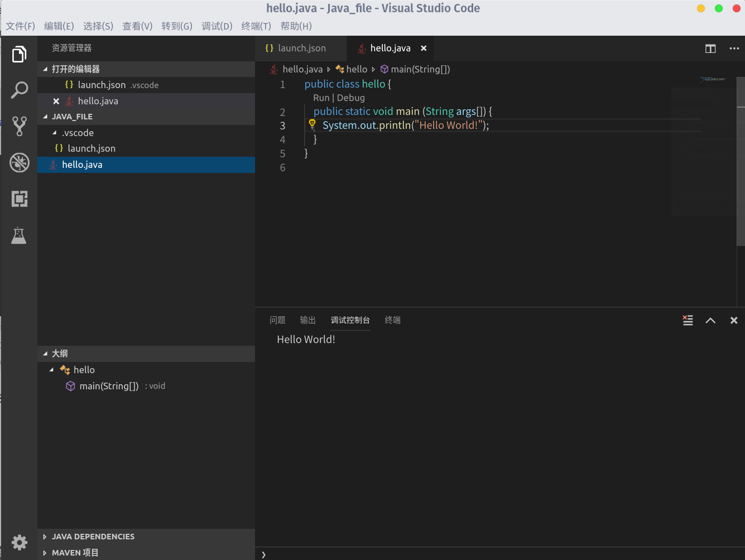Open the 帮助(H) menu

click(x=296, y=26)
